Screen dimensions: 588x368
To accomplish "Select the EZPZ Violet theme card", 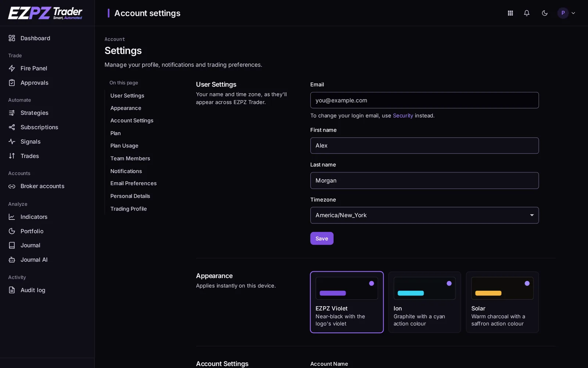I will tap(347, 302).
